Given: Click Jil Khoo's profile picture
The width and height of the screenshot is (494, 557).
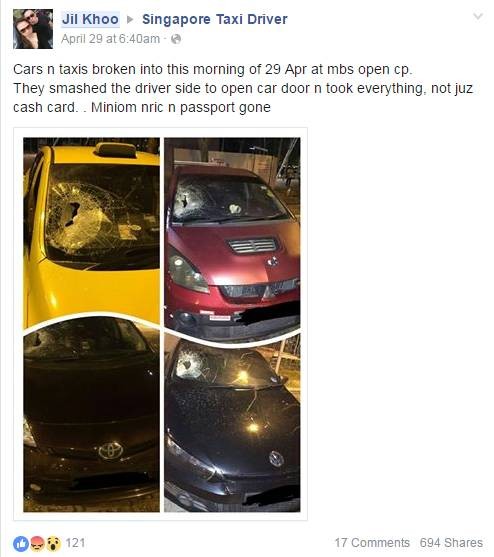Looking at the screenshot, I should pyautogui.click(x=33, y=29).
